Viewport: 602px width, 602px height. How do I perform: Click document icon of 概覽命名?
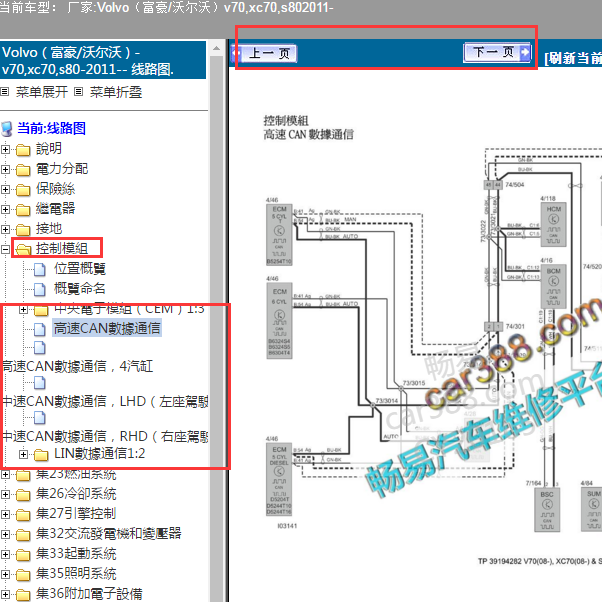(40, 289)
